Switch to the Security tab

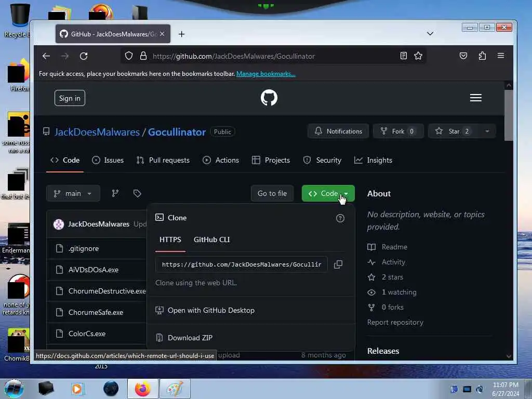click(322, 160)
